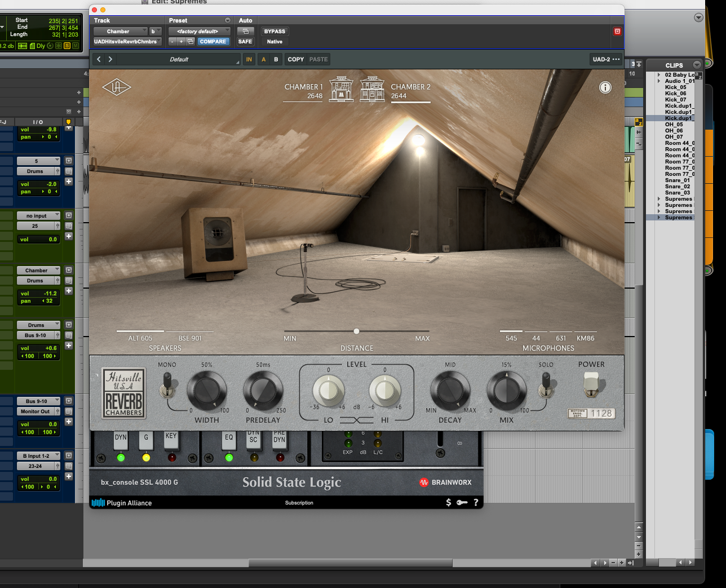This screenshot has height=588, width=726.
Task: Click the red target button in plugin header
Action: [617, 32]
